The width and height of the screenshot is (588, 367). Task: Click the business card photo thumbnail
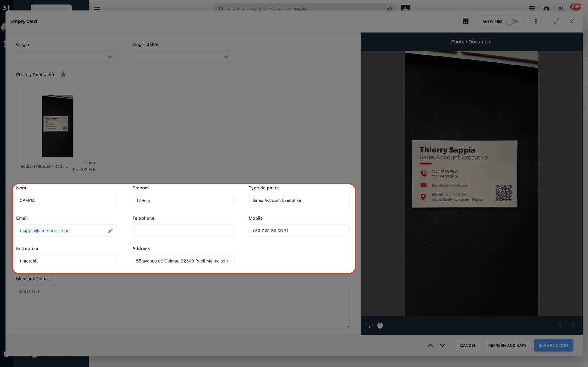[57, 126]
